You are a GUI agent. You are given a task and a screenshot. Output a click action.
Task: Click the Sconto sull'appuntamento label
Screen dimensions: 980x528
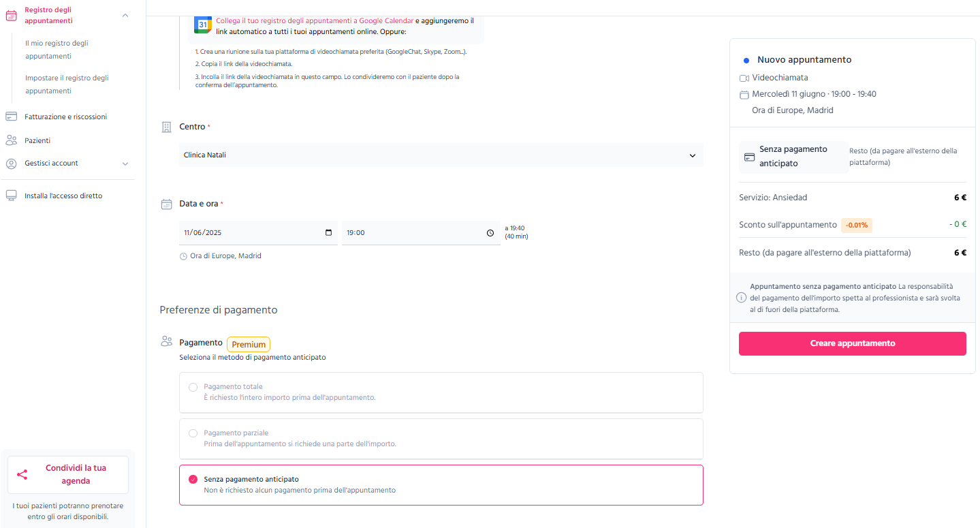(788, 225)
